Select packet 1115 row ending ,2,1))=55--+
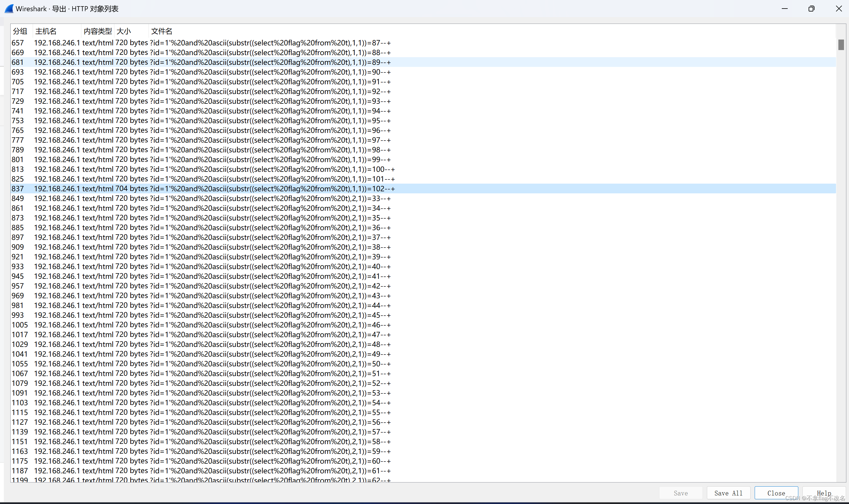Screen dimensions: 849x504 423,412
